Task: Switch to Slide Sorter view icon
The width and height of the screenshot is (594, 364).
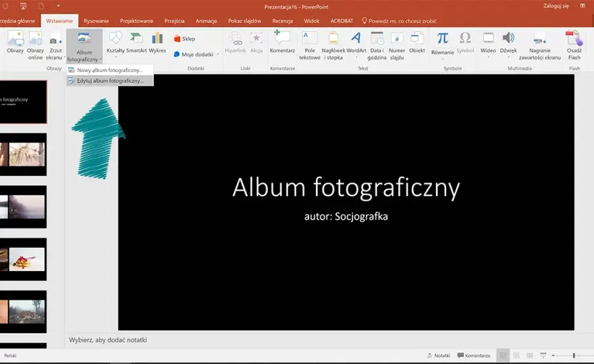Action: (x=516, y=356)
